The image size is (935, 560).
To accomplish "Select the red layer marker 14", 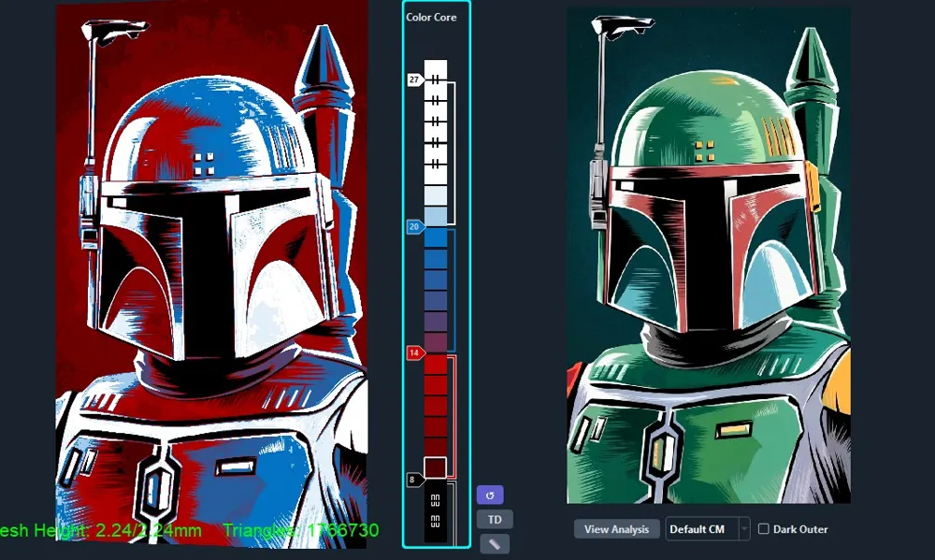I will 416,353.
